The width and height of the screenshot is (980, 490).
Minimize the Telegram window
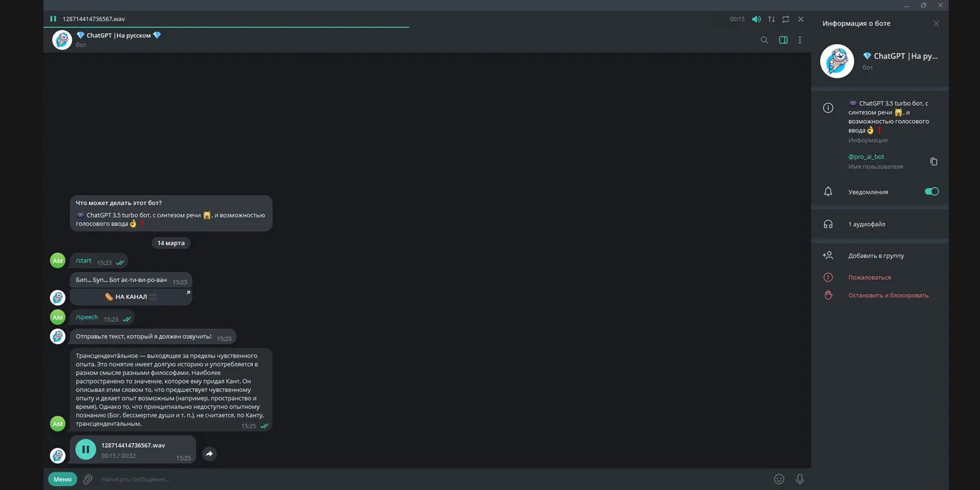[907, 5]
